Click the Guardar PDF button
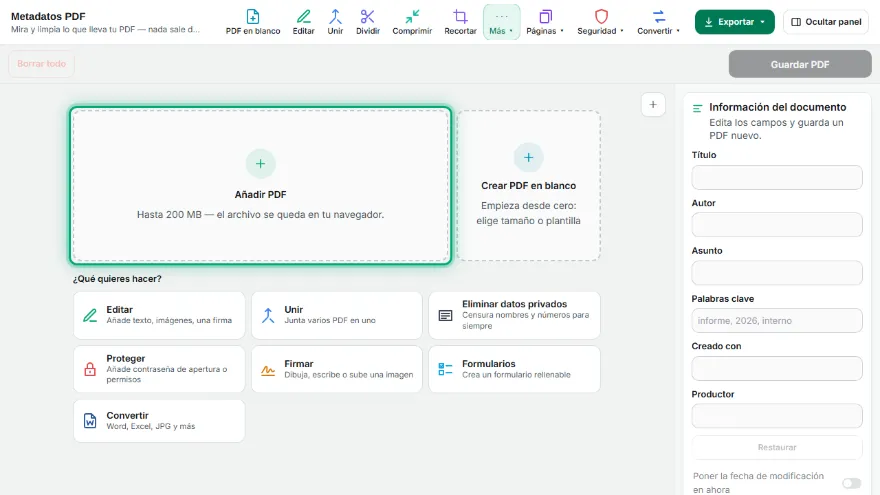 (800, 65)
